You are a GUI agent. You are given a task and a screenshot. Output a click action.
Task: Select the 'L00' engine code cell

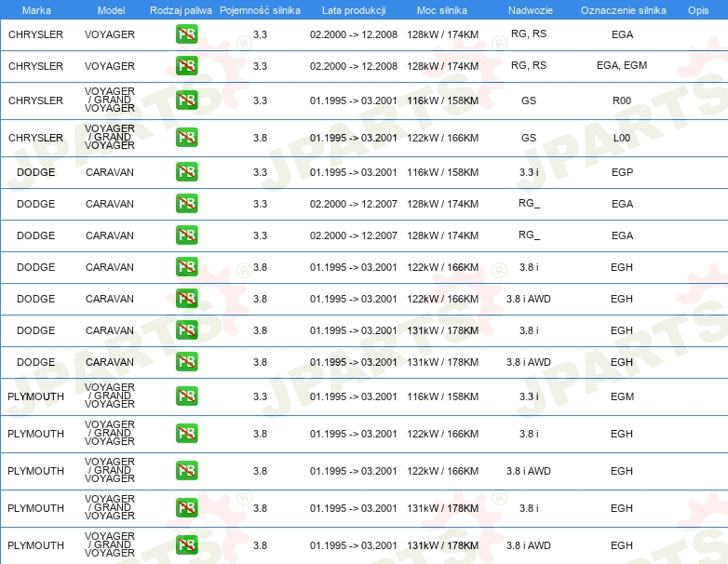(622, 138)
